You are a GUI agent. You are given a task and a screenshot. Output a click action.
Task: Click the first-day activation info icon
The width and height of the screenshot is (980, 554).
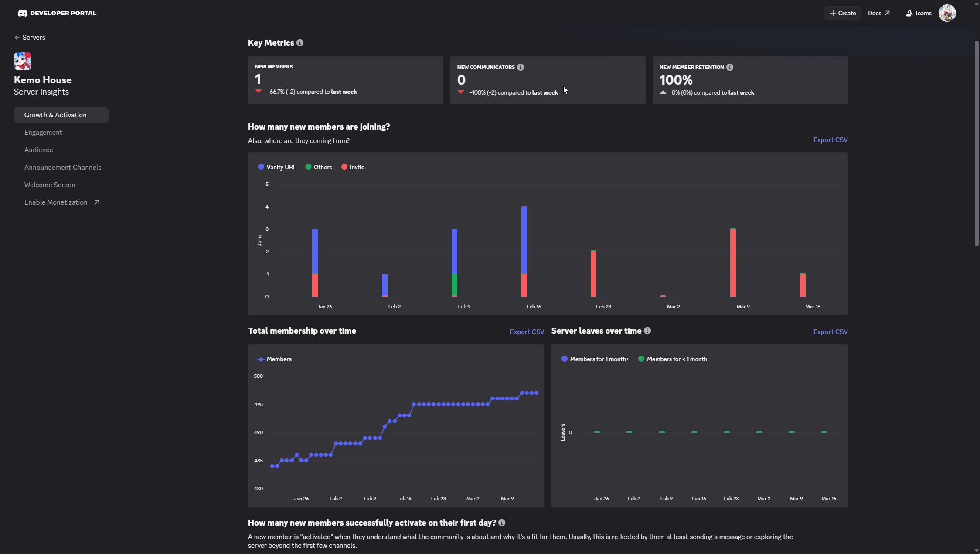click(x=502, y=523)
